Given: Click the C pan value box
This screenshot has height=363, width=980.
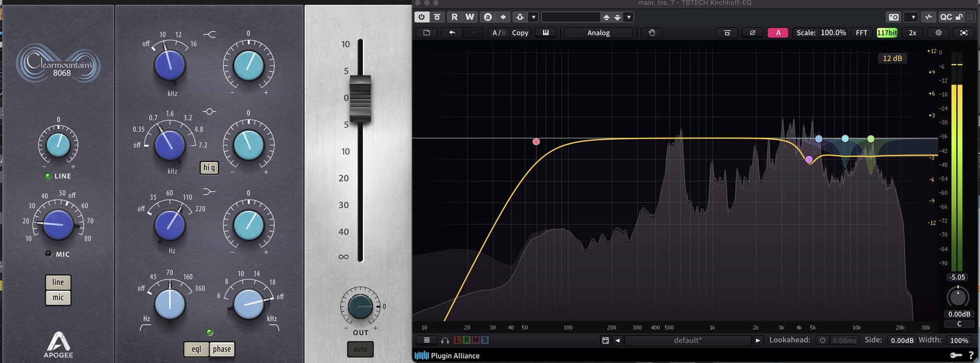Looking at the screenshot, I should [959, 324].
